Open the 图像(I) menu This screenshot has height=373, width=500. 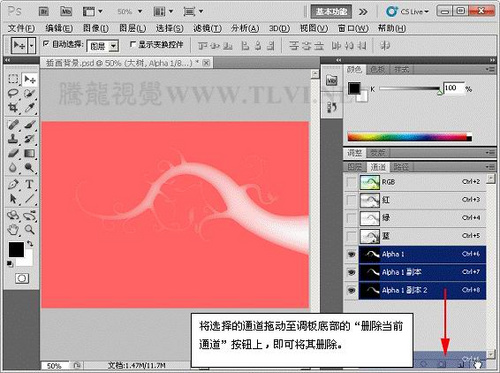[96, 28]
